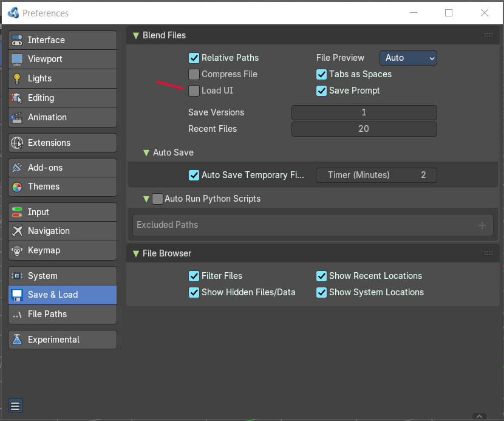Enable the Load UI checkbox
The width and height of the screenshot is (504, 421).
point(194,91)
